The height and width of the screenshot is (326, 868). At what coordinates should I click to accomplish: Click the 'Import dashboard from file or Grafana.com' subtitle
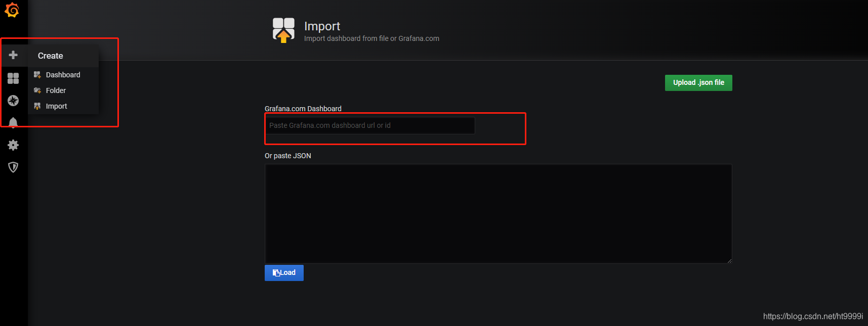tap(371, 38)
